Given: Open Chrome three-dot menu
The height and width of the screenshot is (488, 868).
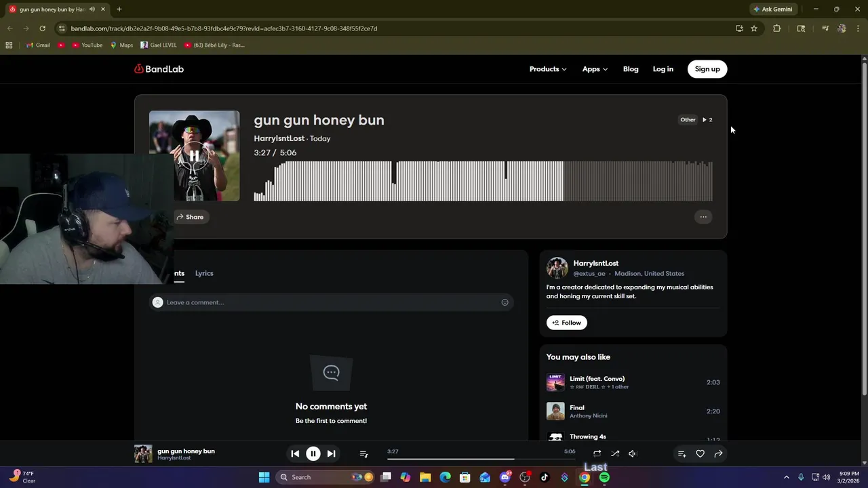Looking at the screenshot, I should [856, 28].
